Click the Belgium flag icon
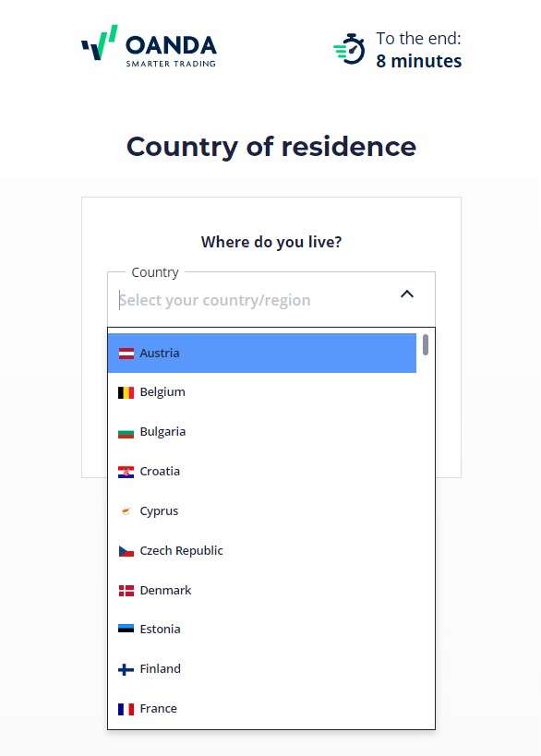The height and width of the screenshot is (756, 541). (x=126, y=392)
